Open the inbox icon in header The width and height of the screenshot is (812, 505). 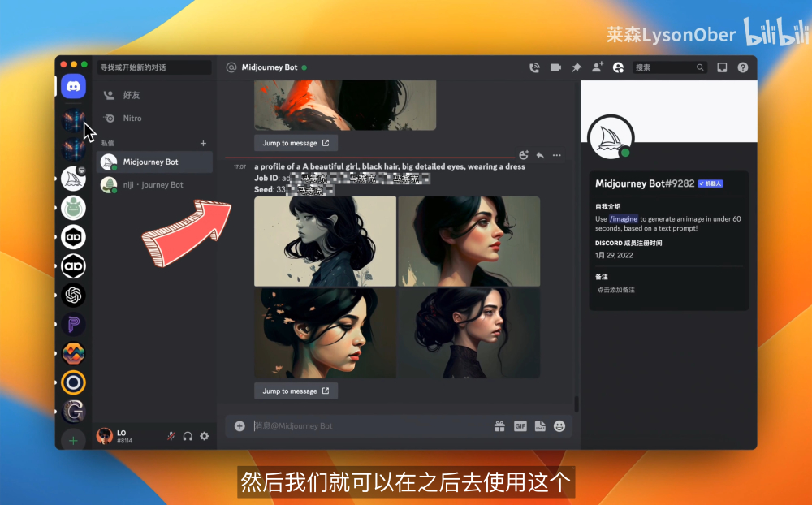(722, 67)
